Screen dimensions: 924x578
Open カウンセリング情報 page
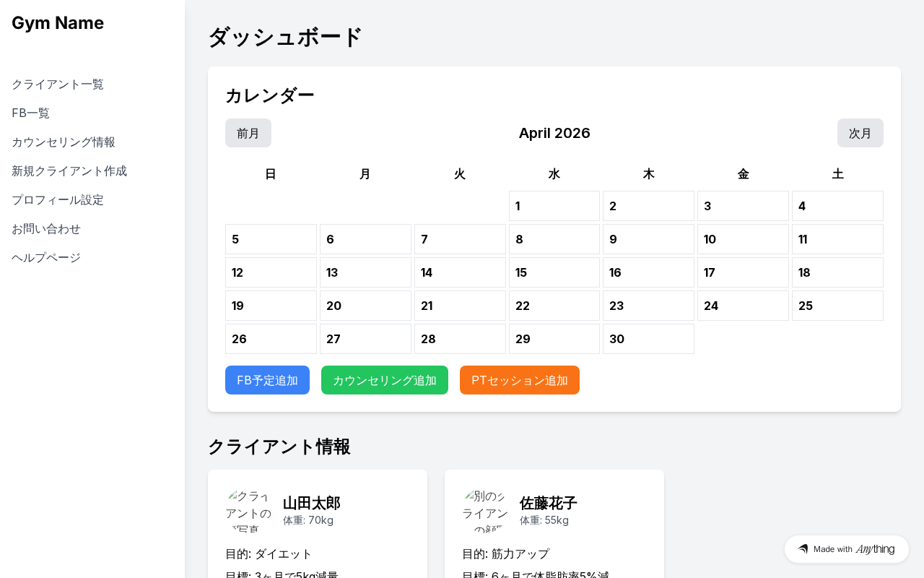click(64, 142)
